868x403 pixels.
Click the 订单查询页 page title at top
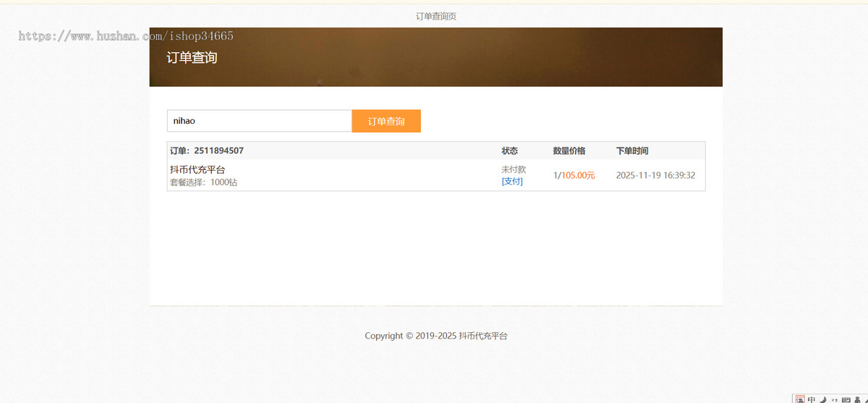pyautogui.click(x=436, y=16)
